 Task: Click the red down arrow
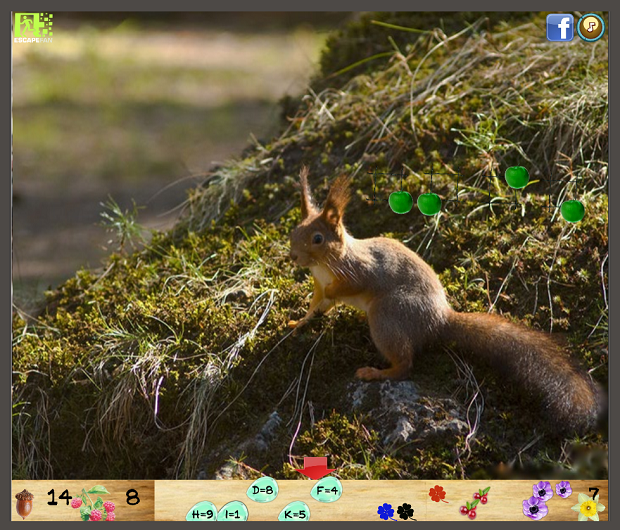pos(315,467)
